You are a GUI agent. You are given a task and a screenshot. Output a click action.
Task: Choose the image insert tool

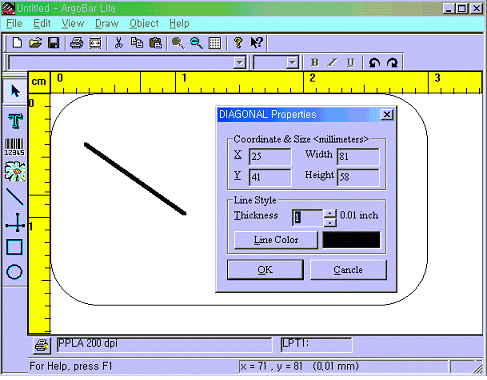pos(15,171)
